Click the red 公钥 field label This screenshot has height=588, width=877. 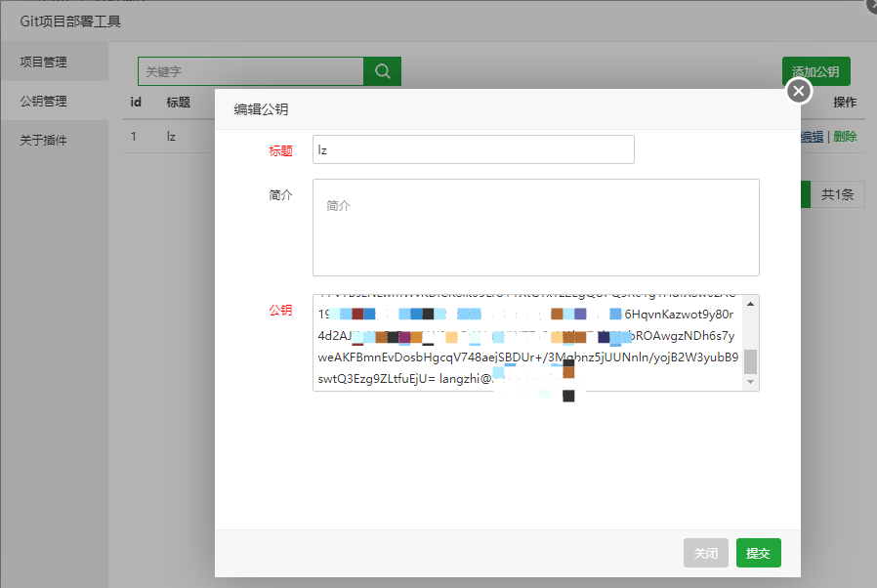[280, 310]
